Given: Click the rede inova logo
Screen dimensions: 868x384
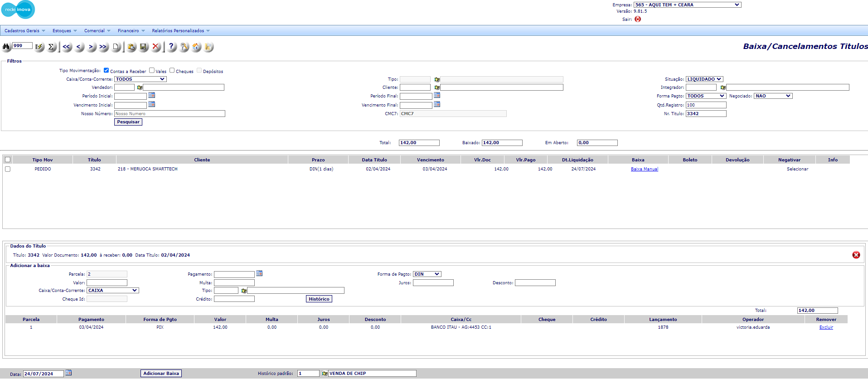Looking at the screenshot, I should click(x=18, y=10).
